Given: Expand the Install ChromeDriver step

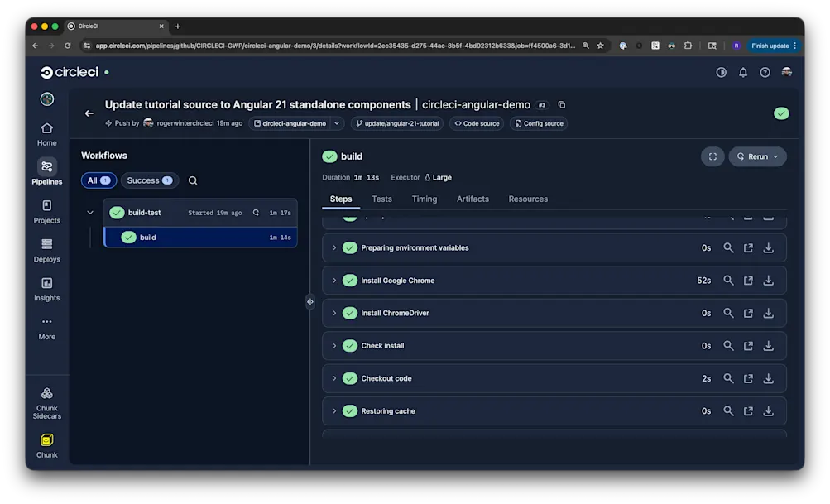Looking at the screenshot, I should [x=334, y=314].
